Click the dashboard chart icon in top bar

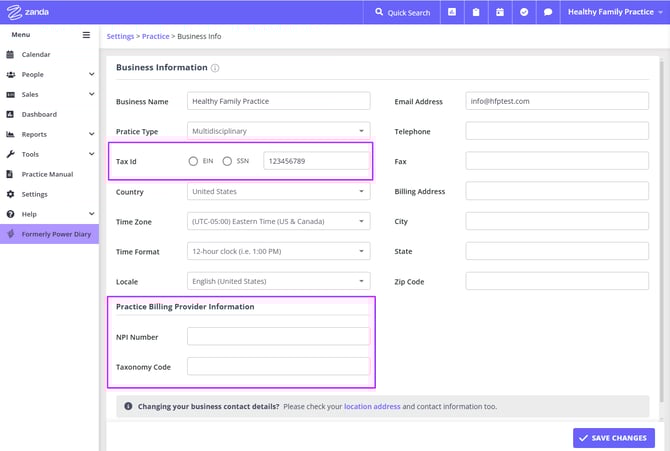point(452,12)
